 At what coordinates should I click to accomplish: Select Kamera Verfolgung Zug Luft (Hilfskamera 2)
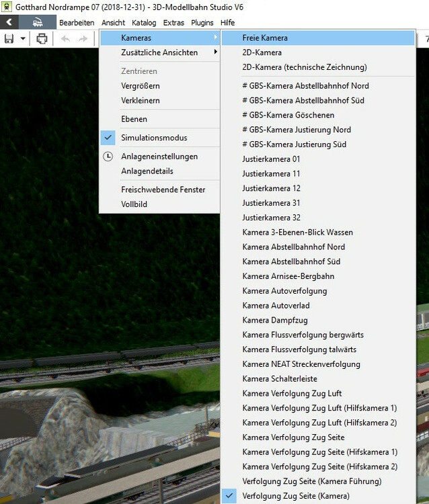(x=318, y=423)
